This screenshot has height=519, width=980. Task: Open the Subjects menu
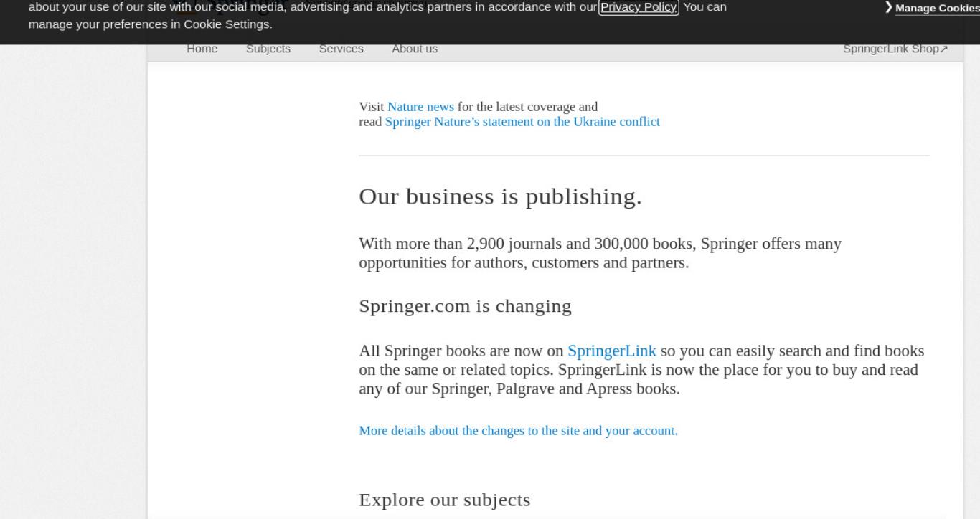268,49
